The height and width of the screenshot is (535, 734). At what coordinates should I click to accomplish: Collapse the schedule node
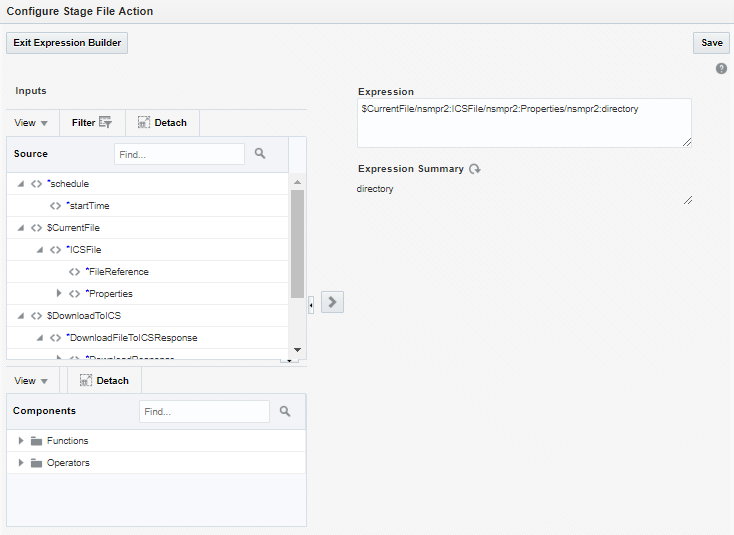(x=21, y=184)
